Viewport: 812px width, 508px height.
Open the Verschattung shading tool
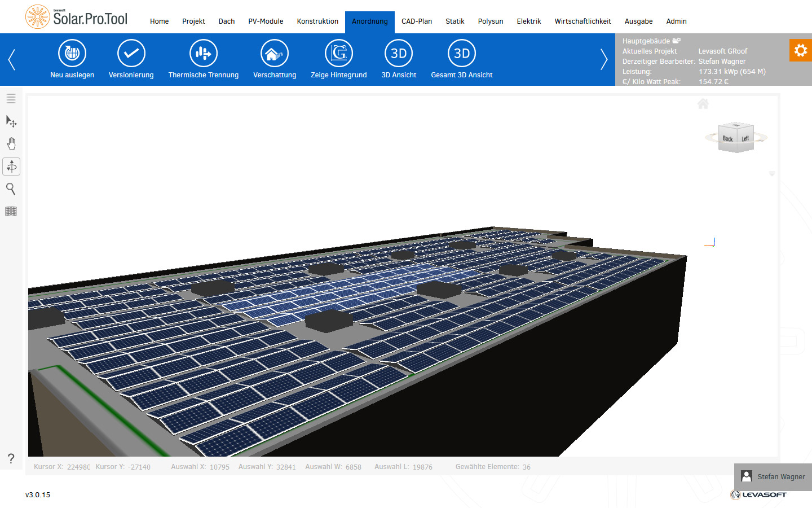point(275,53)
